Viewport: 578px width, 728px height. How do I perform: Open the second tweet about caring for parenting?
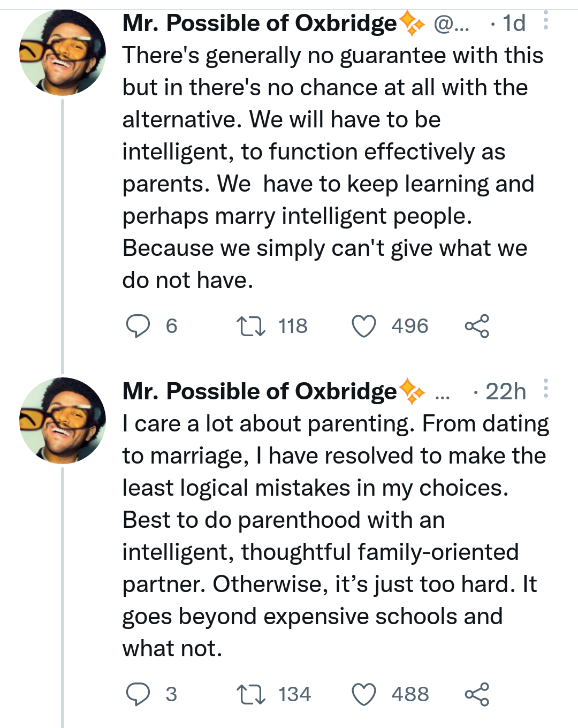click(336, 536)
